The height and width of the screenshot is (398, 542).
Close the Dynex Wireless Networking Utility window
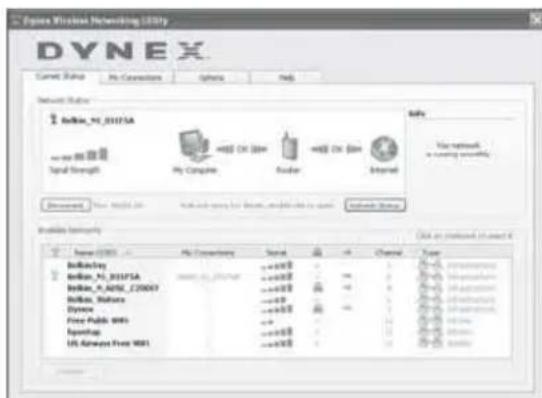point(536,20)
